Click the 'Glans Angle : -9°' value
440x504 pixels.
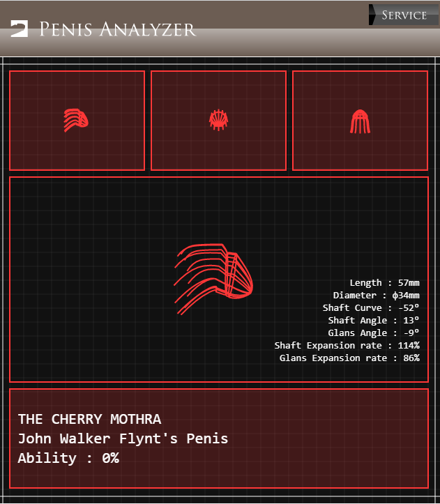click(374, 333)
